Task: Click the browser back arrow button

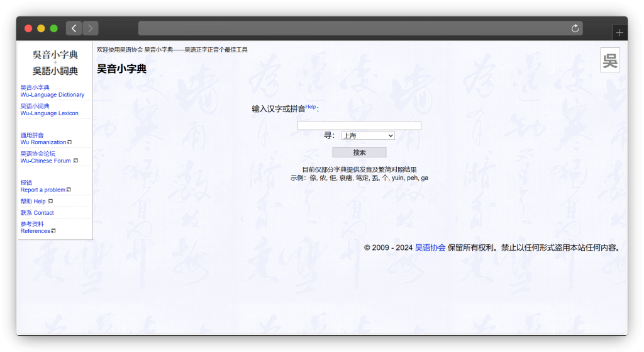Action: [x=74, y=28]
